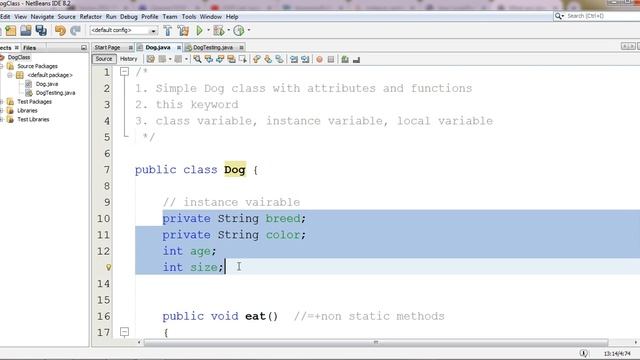Shift line right icon

click(305, 59)
